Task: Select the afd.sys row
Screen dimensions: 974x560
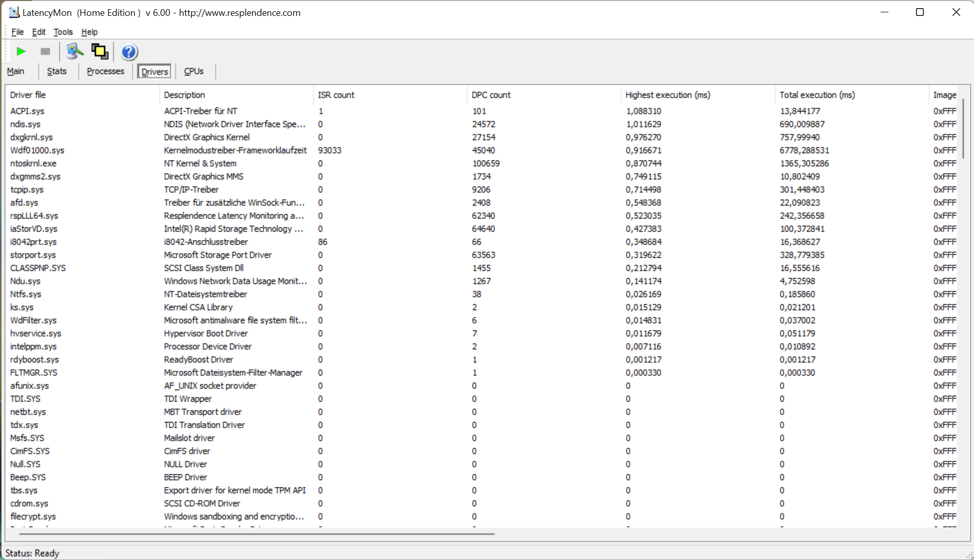Action: point(482,203)
